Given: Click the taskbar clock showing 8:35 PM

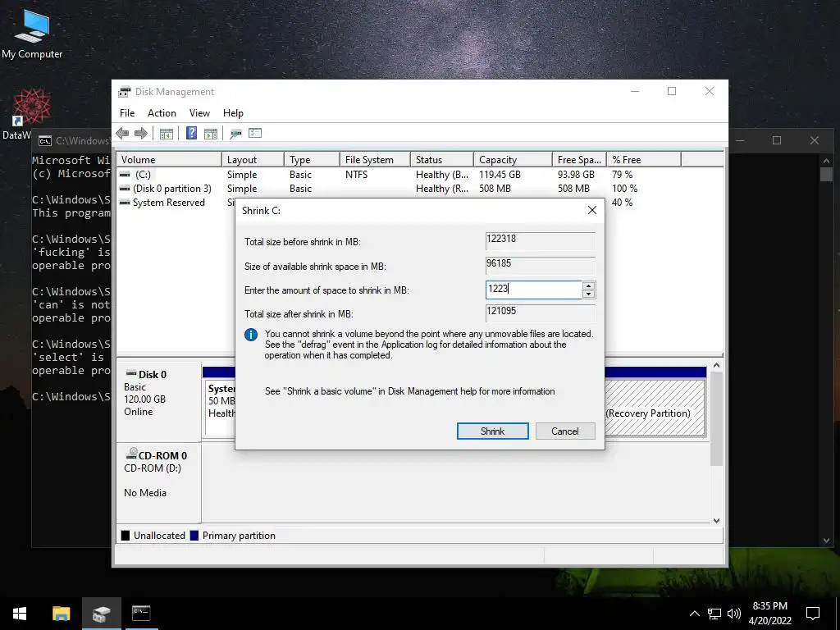Looking at the screenshot, I should tap(769, 614).
